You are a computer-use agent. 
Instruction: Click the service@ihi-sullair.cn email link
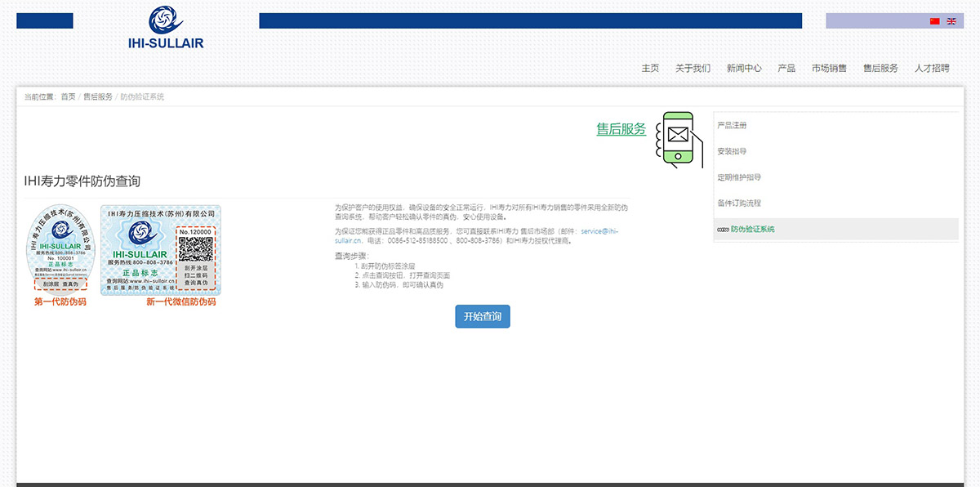476,236
